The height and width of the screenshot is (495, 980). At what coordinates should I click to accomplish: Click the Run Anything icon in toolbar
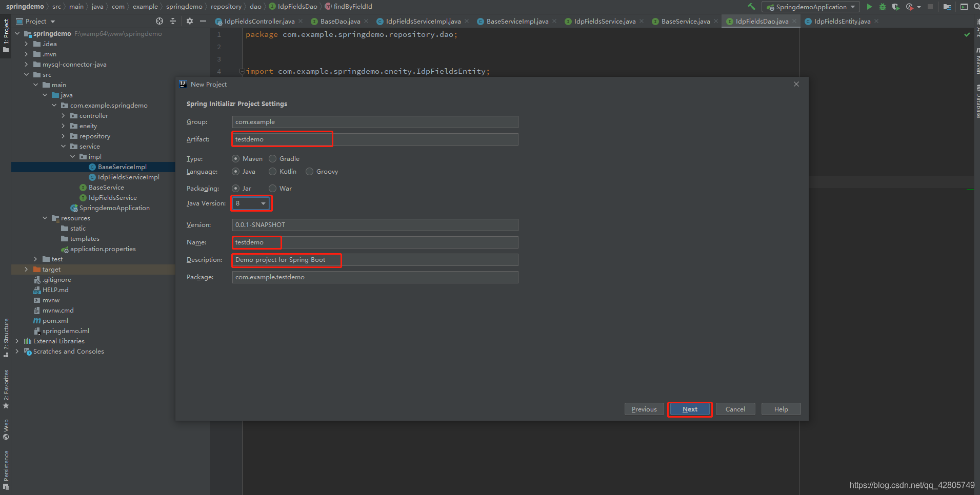[x=964, y=7]
